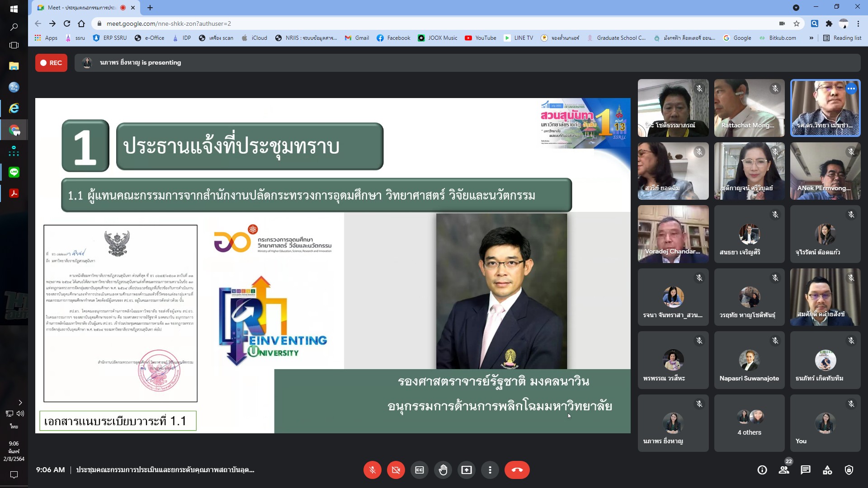The height and width of the screenshot is (488, 868).
Task: Click the 4 others participant tile
Action: point(749,423)
